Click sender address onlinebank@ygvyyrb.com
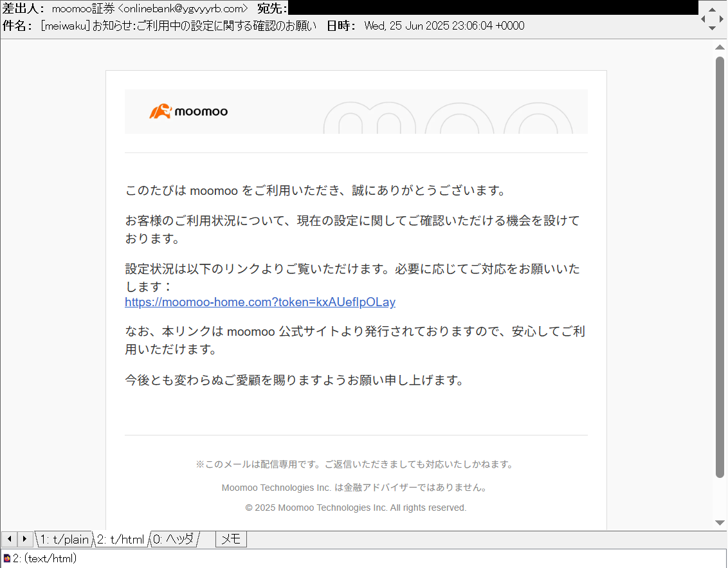 183,8
